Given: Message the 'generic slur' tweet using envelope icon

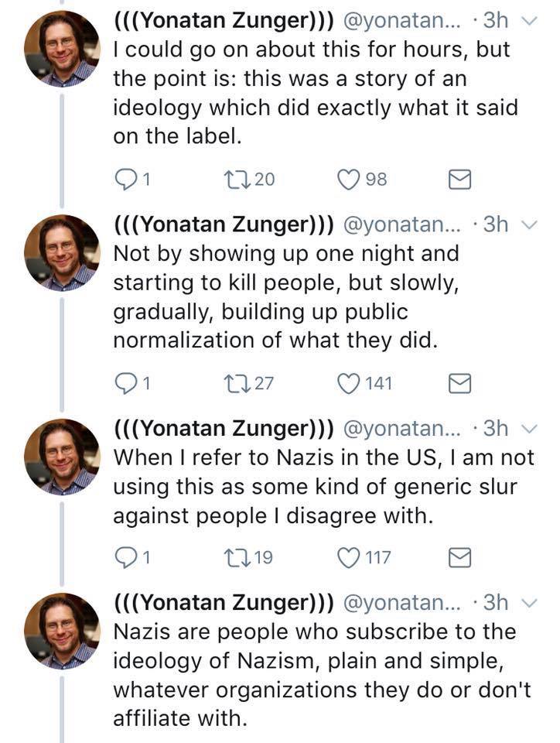Looking at the screenshot, I should point(460,557).
